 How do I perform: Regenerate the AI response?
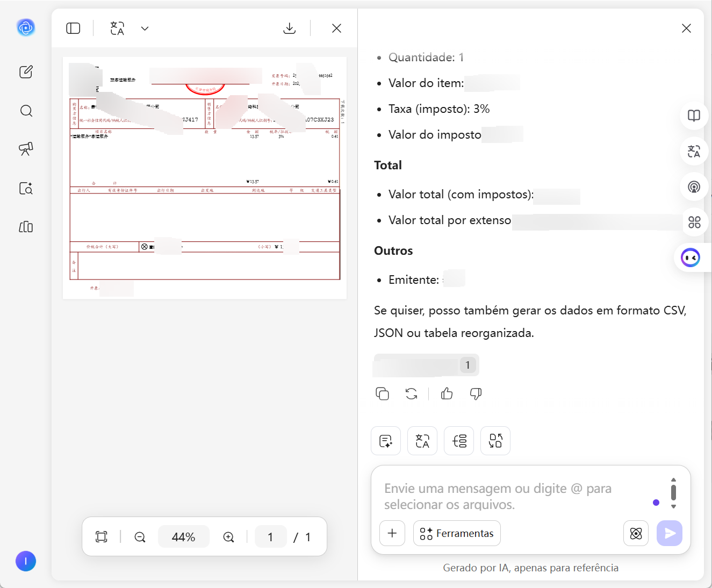(x=412, y=394)
